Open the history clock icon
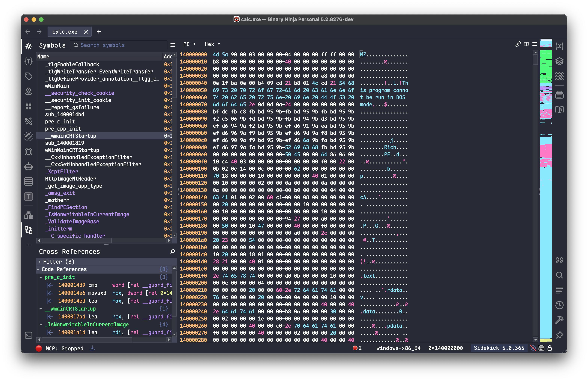588x381 pixels. 559,305
